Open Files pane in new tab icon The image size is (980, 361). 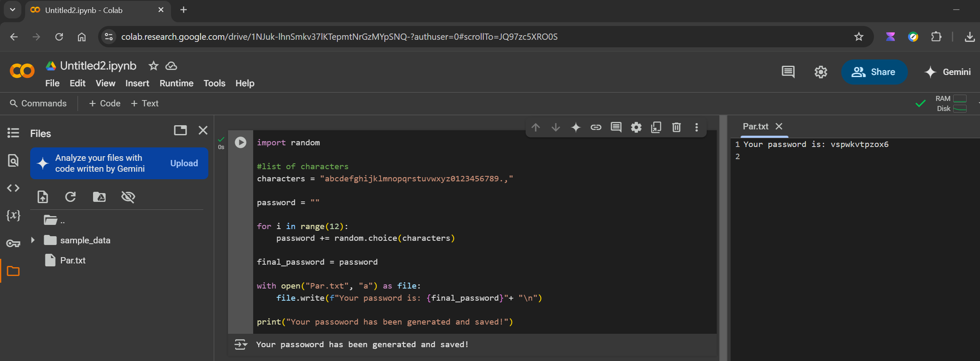click(180, 130)
